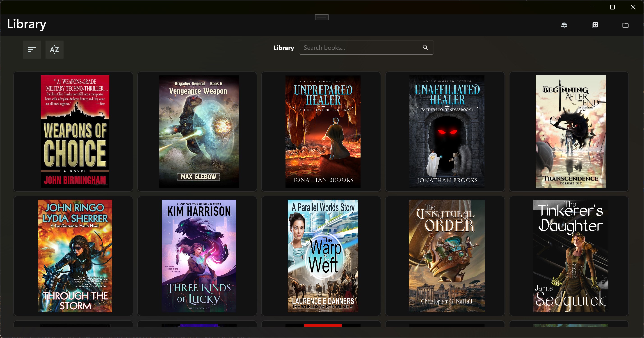Viewport: 644px width, 338px height.
Task: Open Three Kinds of Lucky by Kim Harrison
Action: point(199,256)
